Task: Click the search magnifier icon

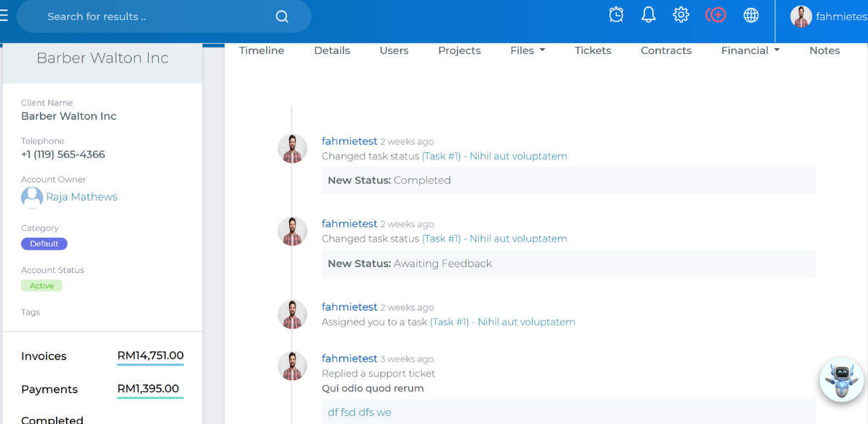Action: coord(282,17)
